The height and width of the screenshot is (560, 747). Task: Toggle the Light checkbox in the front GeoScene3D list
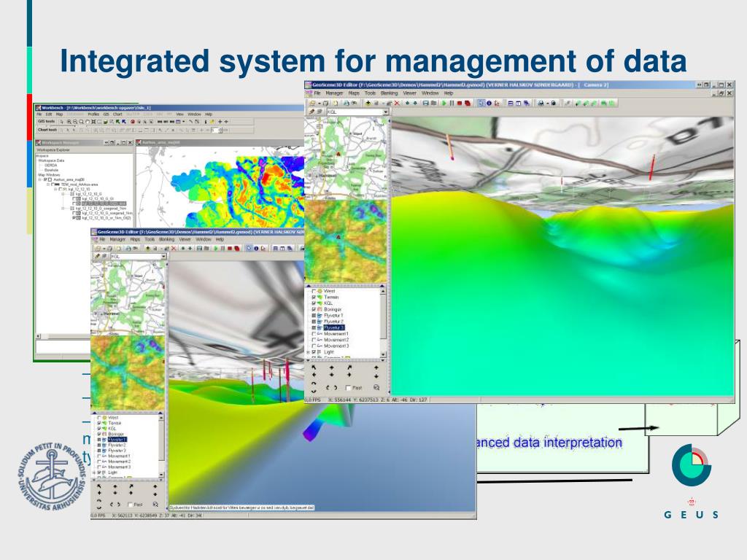click(314, 352)
